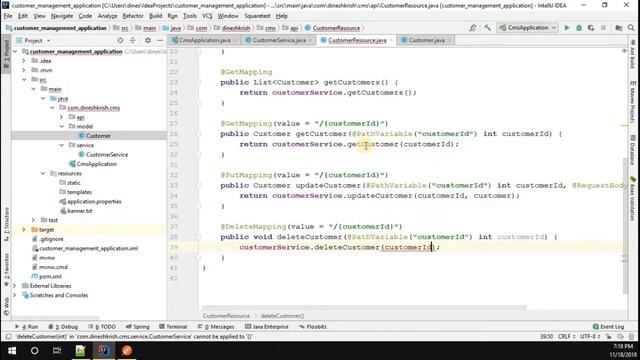Build project with the hammer icon

tap(487, 28)
